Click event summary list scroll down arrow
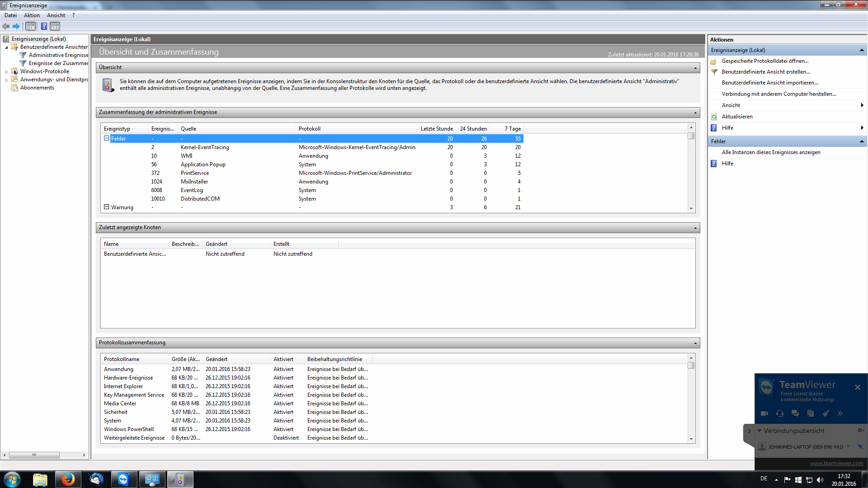Image resolution: width=868 pixels, height=488 pixels. click(691, 209)
